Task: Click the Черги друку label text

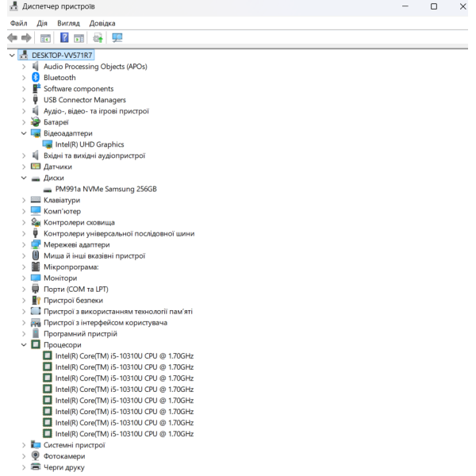Action: [x=64, y=467]
